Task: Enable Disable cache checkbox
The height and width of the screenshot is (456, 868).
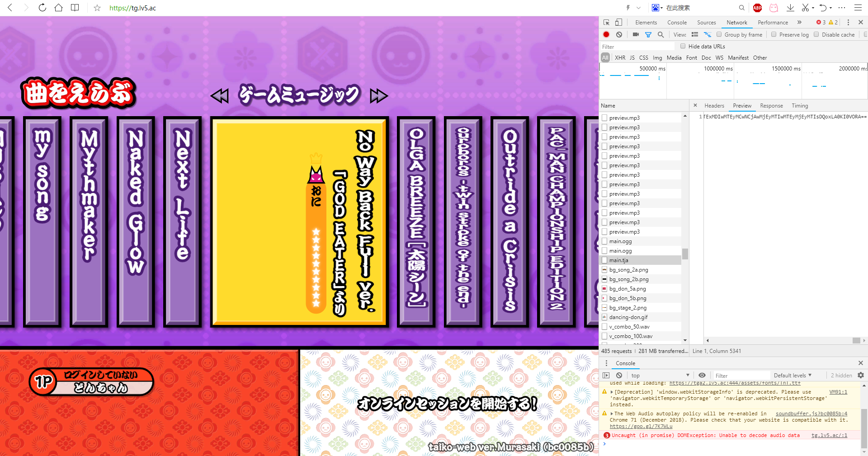Action: (x=816, y=34)
